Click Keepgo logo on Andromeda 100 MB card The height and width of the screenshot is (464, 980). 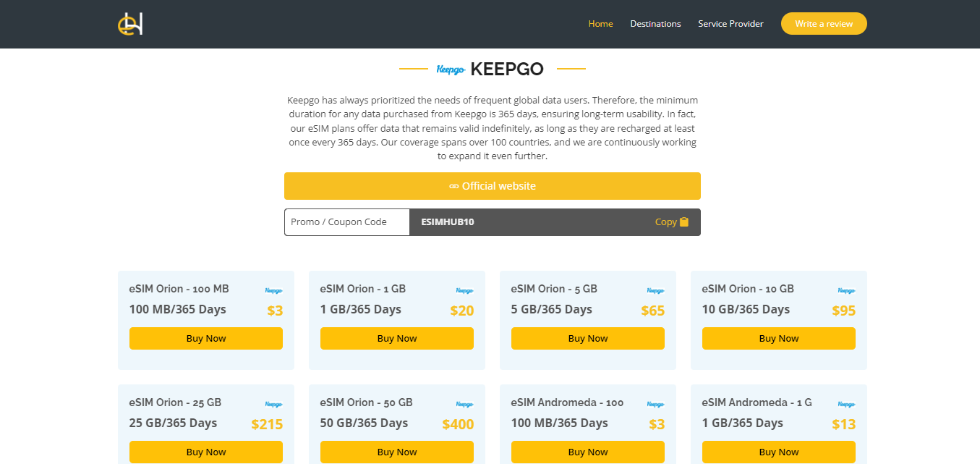(655, 404)
